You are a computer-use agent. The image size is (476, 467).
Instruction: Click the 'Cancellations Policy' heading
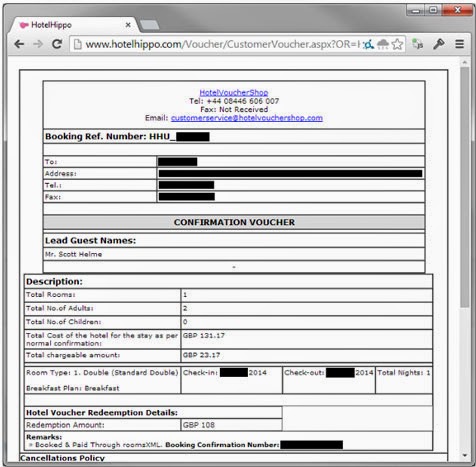(x=62, y=458)
